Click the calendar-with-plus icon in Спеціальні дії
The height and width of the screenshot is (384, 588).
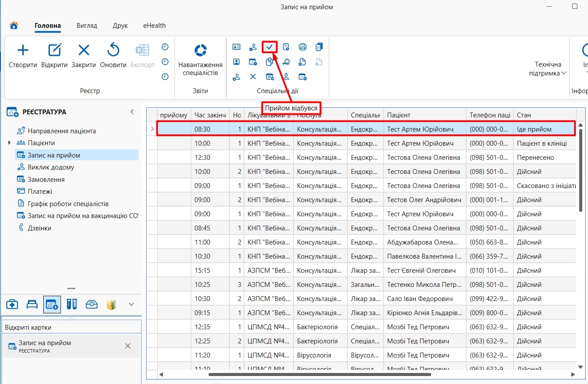(x=303, y=77)
